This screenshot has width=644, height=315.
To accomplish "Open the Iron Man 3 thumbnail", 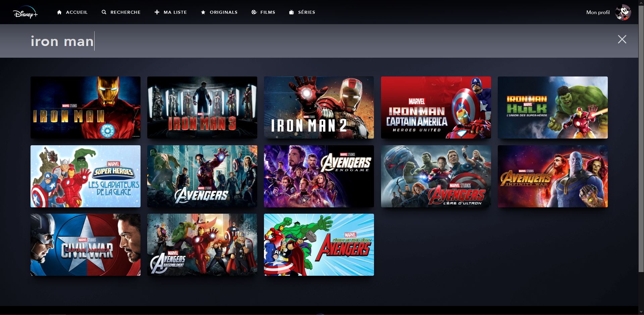I will pyautogui.click(x=202, y=107).
